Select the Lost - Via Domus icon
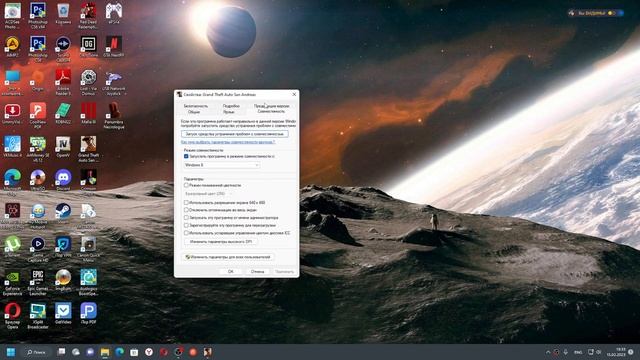The height and width of the screenshot is (360, 640). (x=89, y=82)
